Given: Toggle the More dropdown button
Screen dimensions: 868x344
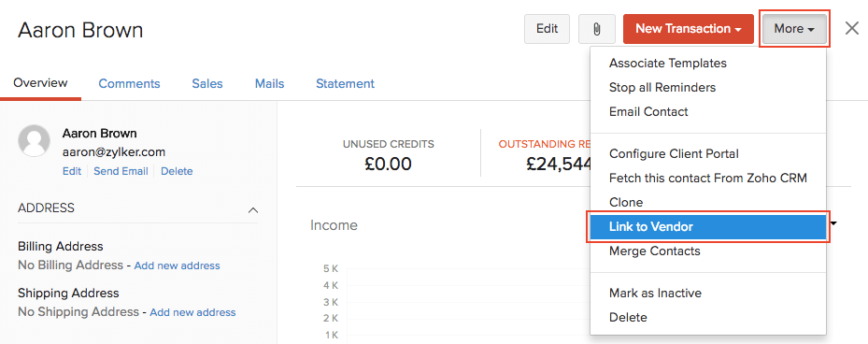Looking at the screenshot, I should tap(794, 29).
